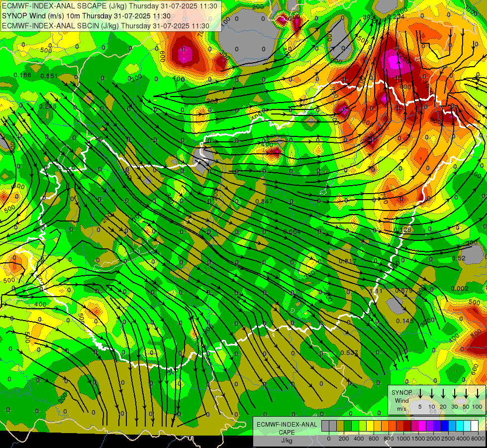The height and width of the screenshot is (448, 487).
Task: Click the 20 m/s wind arrow in legend
Action: click(443, 394)
